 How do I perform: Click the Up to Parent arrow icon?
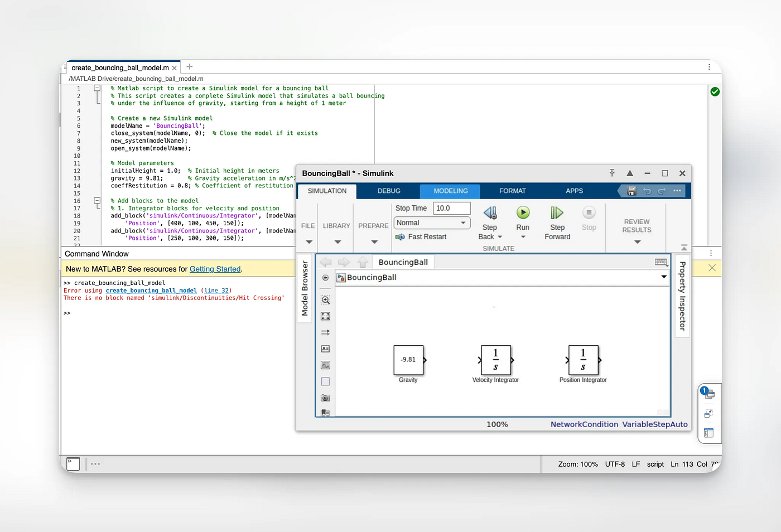[x=363, y=262]
